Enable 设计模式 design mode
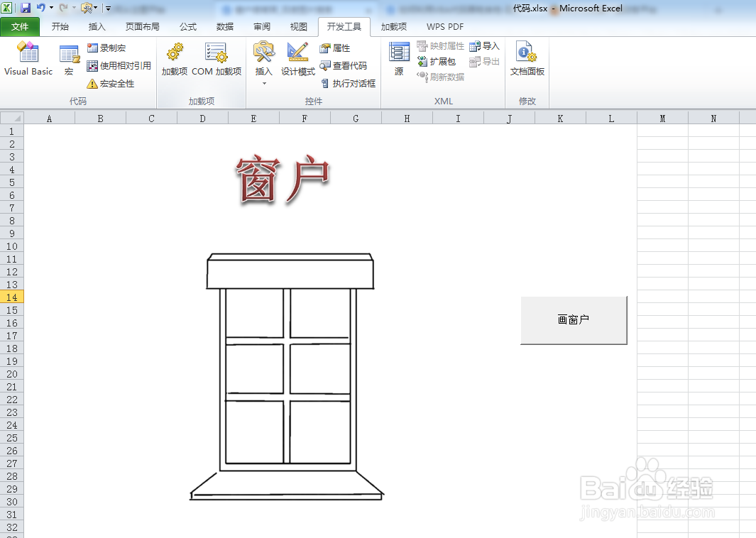 (297, 60)
